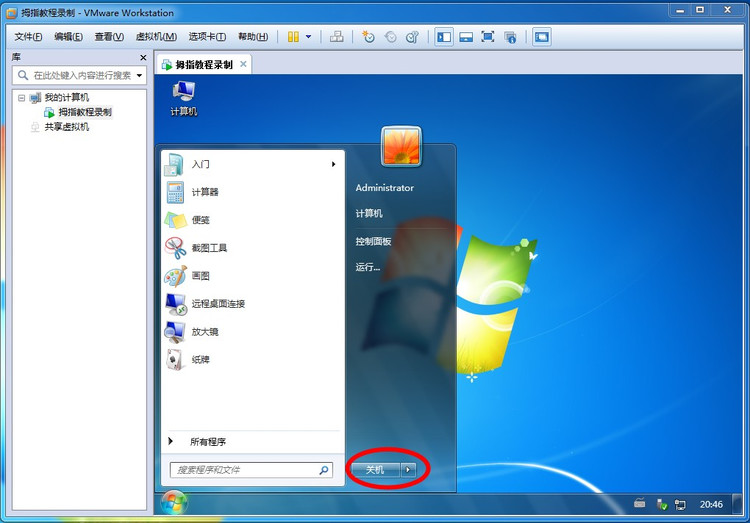
Task: Revert to snapshot using the clock-arrow icon
Action: pyautogui.click(x=390, y=37)
